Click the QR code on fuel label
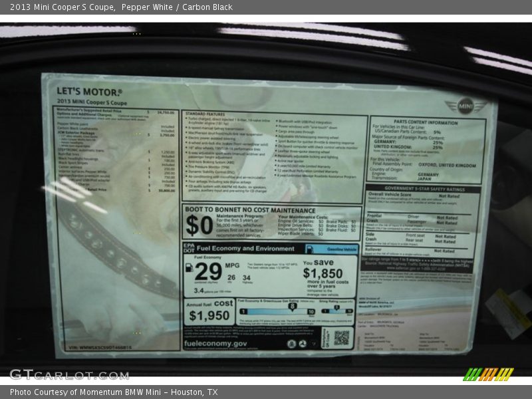 point(341,338)
